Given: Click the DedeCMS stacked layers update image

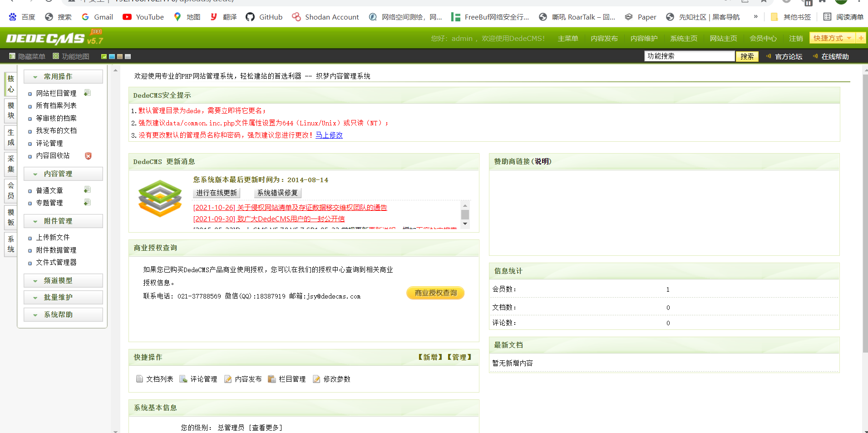Looking at the screenshot, I should point(160,198).
